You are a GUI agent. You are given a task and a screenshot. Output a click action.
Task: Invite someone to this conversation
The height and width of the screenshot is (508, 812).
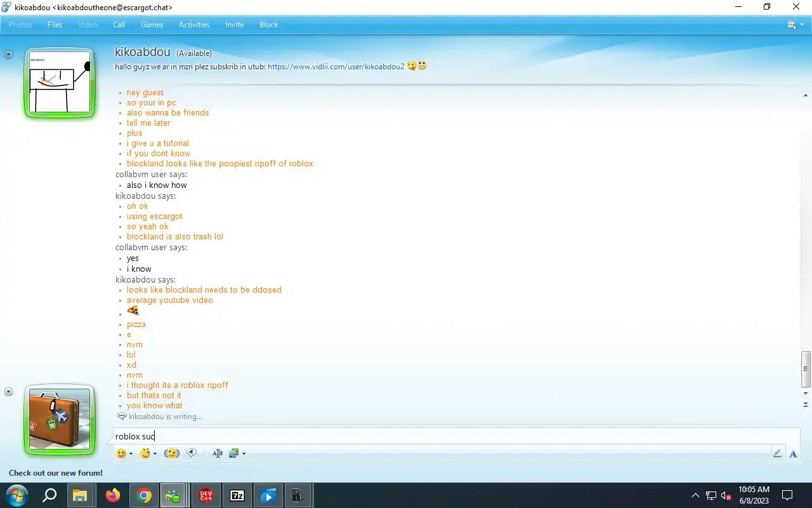click(x=234, y=25)
